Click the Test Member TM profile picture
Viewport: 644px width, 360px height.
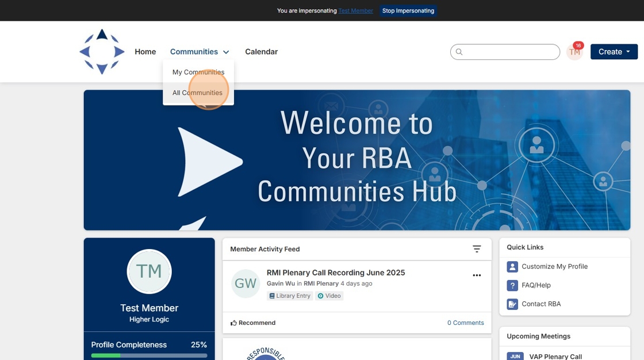click(x=149, y=271)
